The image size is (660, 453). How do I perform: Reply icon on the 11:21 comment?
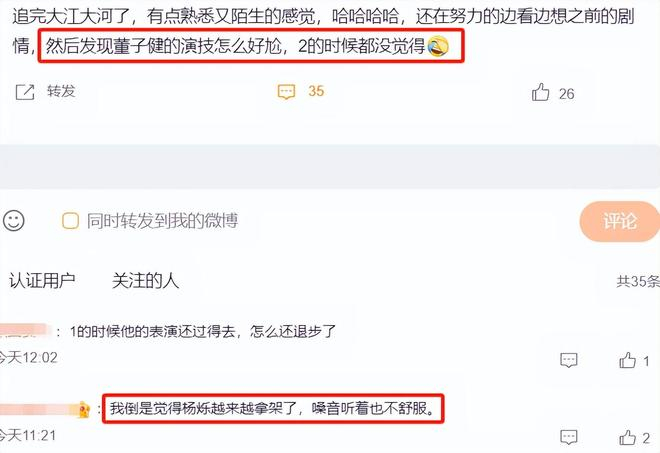pos(569,437)
